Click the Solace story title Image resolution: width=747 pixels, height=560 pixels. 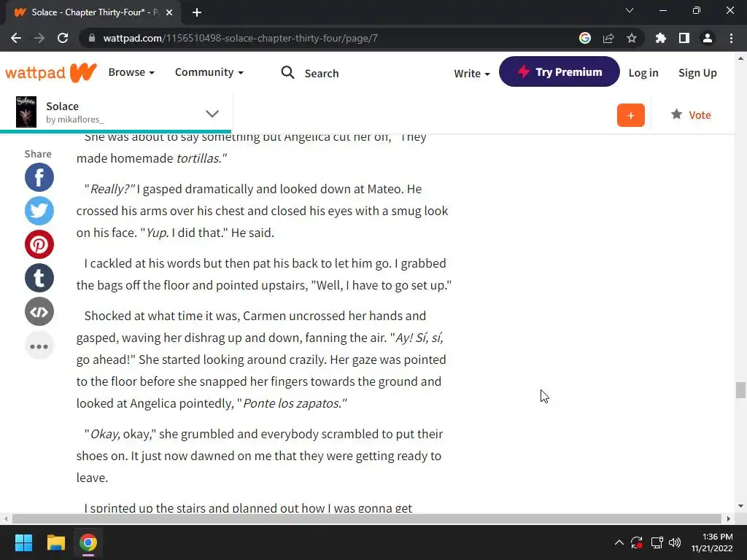tap(63, 106)
